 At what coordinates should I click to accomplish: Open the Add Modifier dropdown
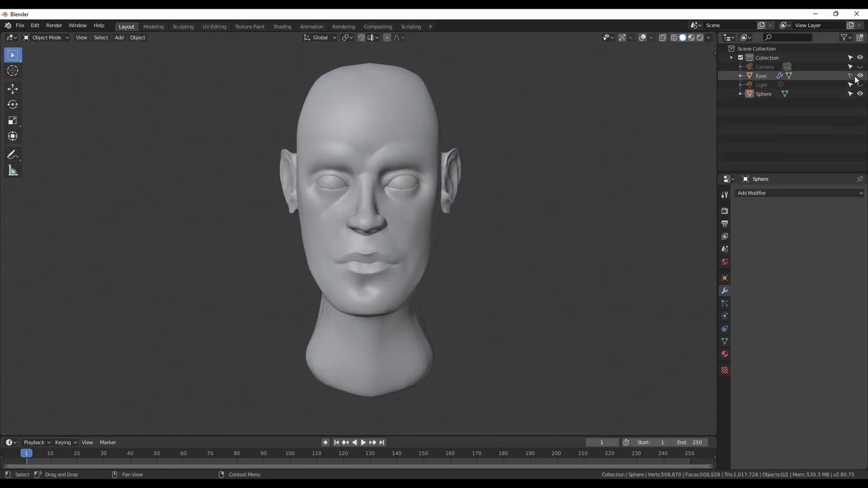point(800,193)
